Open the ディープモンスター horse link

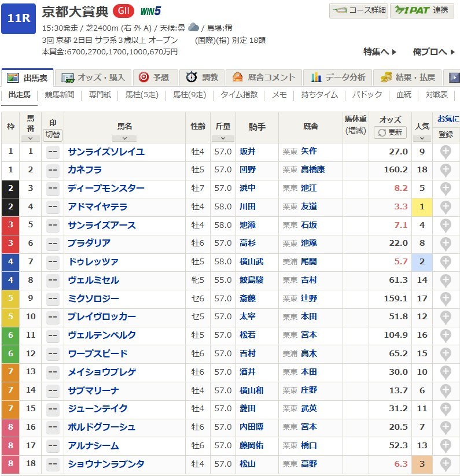(106, 188)
